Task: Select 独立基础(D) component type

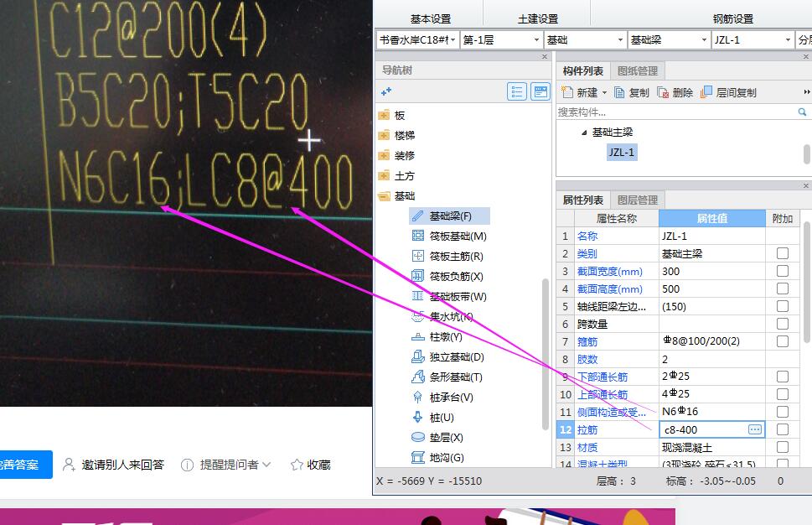Action: click(447, 357)
